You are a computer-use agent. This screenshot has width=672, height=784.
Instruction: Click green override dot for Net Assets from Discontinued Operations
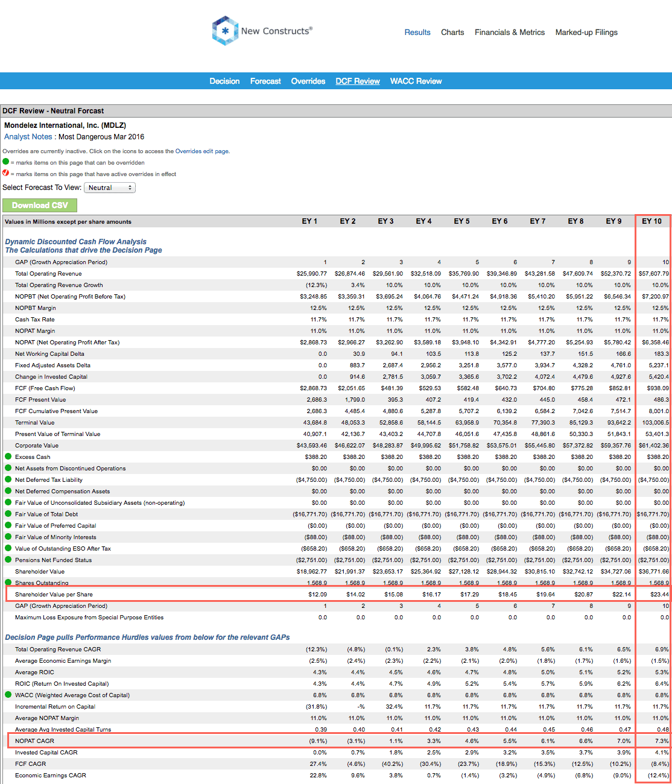pos(8,468)
